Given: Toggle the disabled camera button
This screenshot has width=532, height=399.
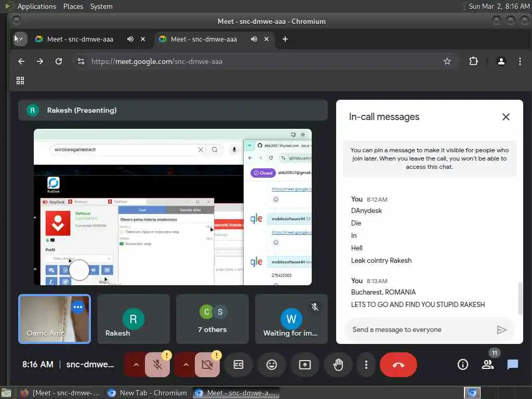Looking at the screenshot, I should [207, 365].
